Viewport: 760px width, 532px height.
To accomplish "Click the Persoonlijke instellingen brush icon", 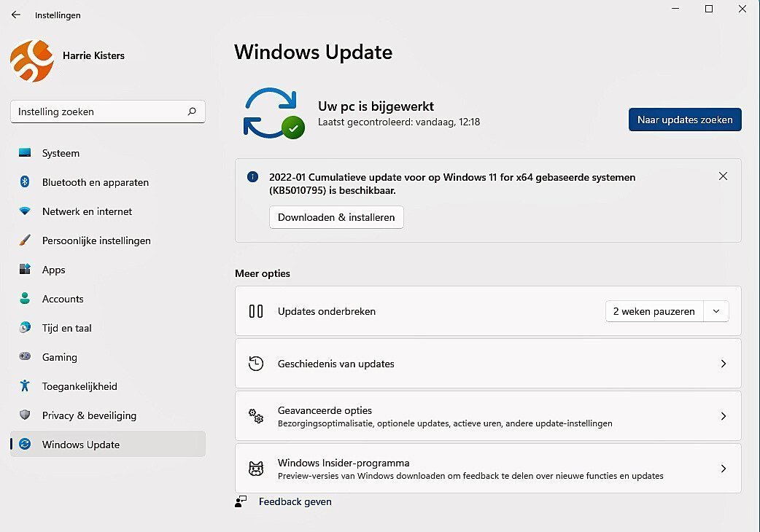I will [25, 240].
